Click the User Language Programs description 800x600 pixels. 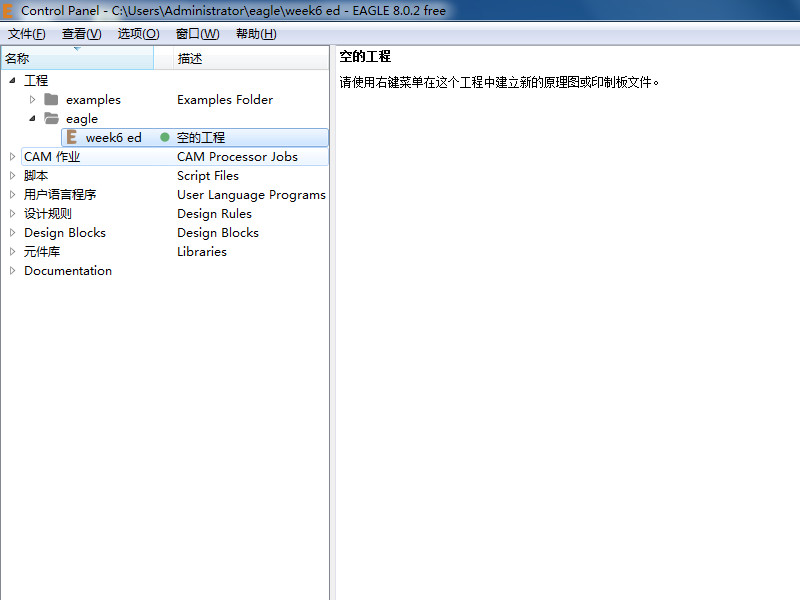tap(251, 195)
